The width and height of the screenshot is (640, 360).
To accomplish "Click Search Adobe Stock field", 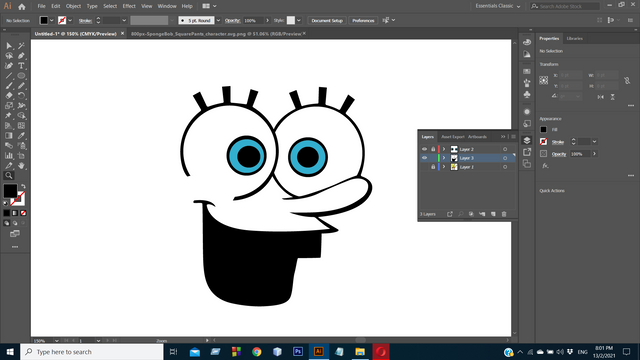I will 565,6.
